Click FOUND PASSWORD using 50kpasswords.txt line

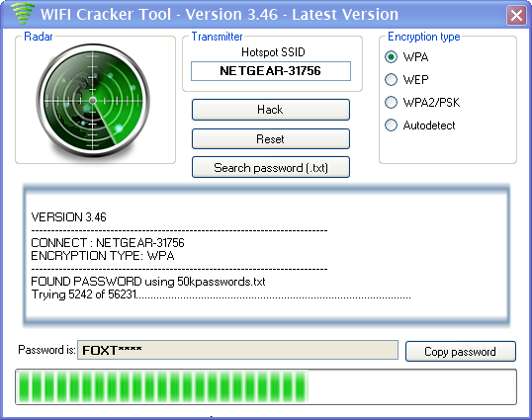[x=148, y=282]
